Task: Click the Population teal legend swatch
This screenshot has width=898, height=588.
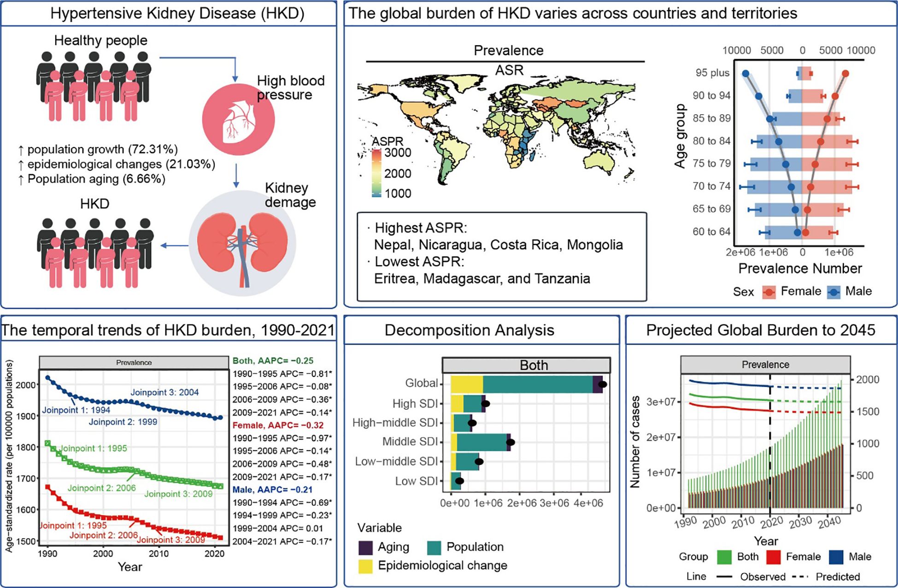Action: pyautogui.click(x=434, y=547)
